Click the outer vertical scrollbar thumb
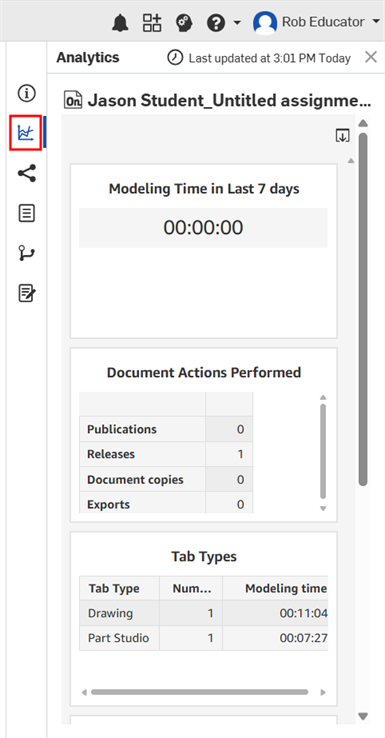 [x=362, y=309]
